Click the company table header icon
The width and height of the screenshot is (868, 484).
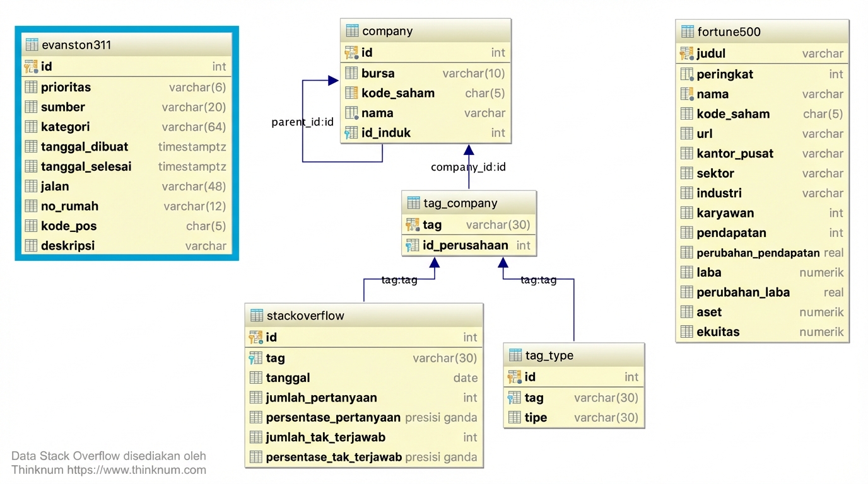coord(352,31)
